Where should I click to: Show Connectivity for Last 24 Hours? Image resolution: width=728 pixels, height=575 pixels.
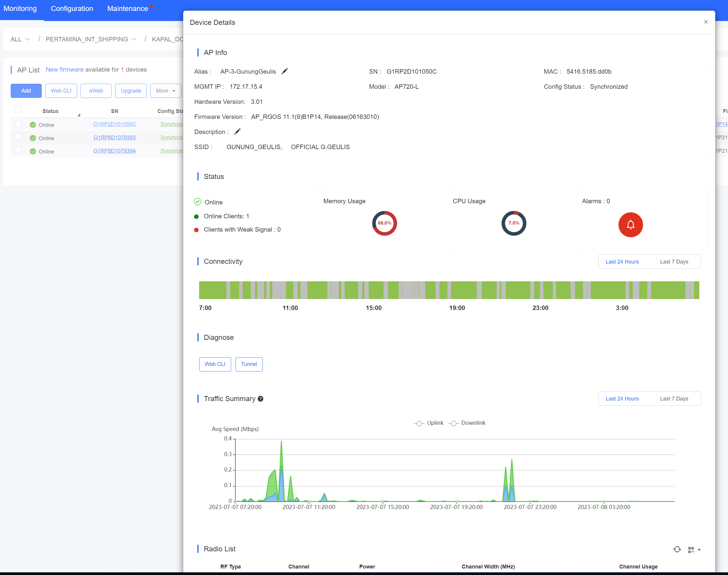tap(622, 262)
